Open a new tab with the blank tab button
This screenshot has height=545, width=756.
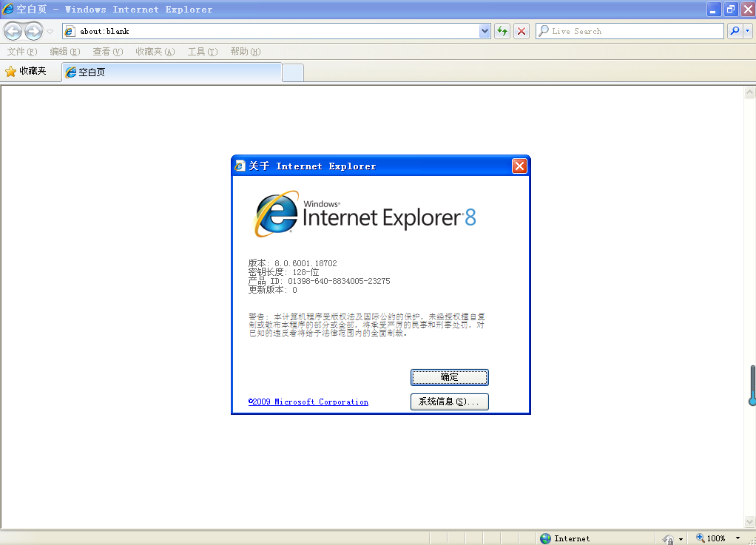point(293,72)
